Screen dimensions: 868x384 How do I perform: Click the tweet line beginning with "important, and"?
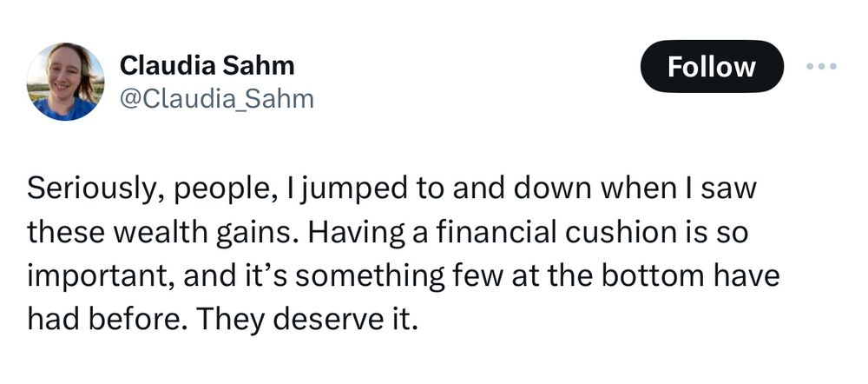pos(403,276)
